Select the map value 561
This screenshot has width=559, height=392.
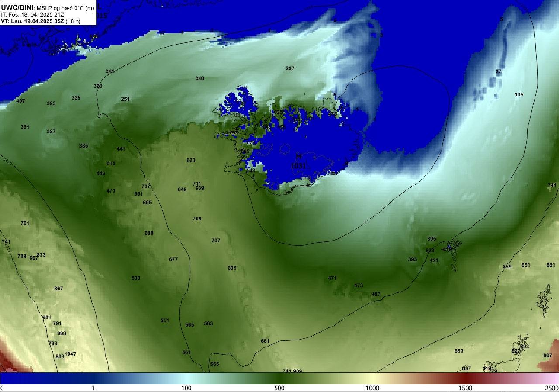coord(186,352)
